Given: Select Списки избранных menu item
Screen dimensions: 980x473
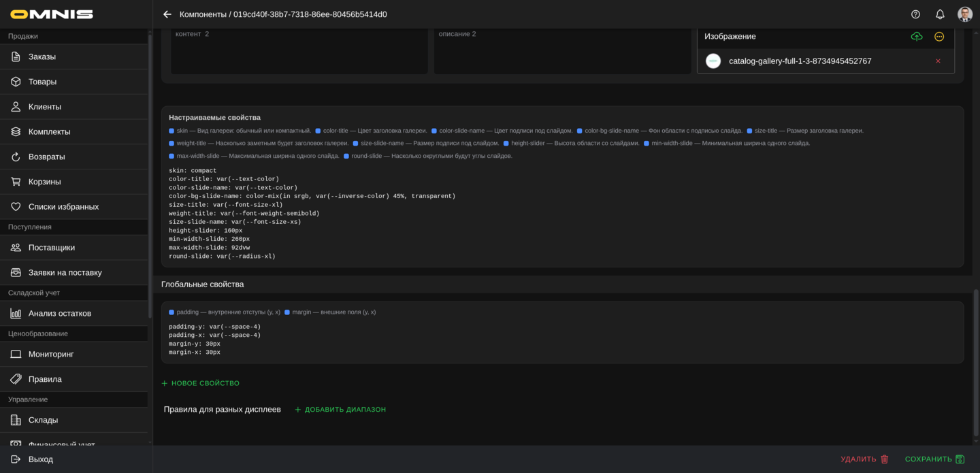Looking at the screenshot, I should (x=63, y=207).
